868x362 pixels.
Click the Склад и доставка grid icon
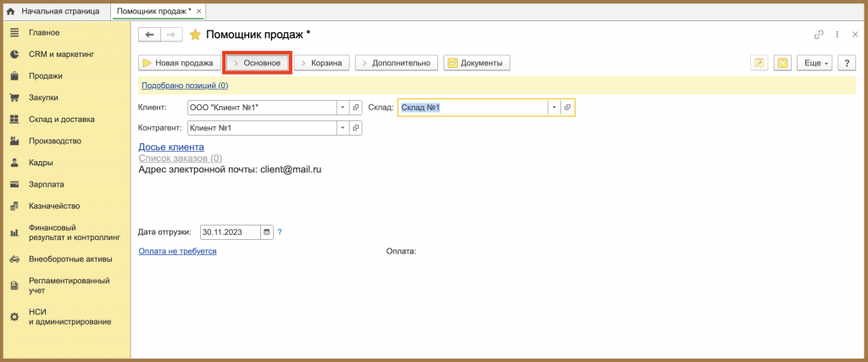(x=14, y=119)
